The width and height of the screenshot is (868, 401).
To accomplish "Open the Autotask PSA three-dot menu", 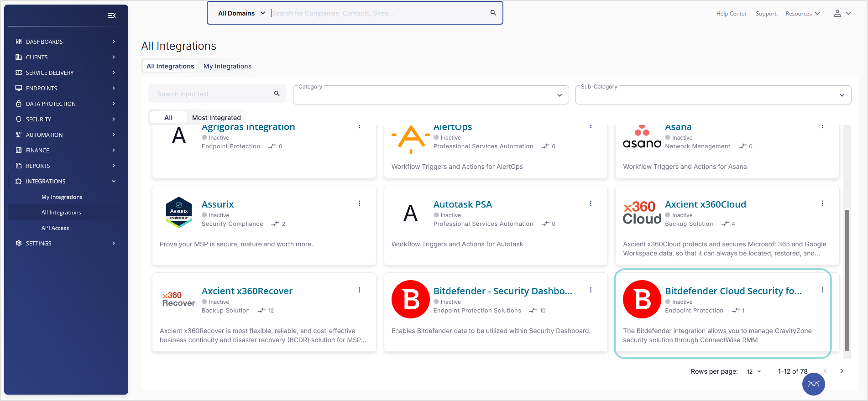I will tap(591, 203).
